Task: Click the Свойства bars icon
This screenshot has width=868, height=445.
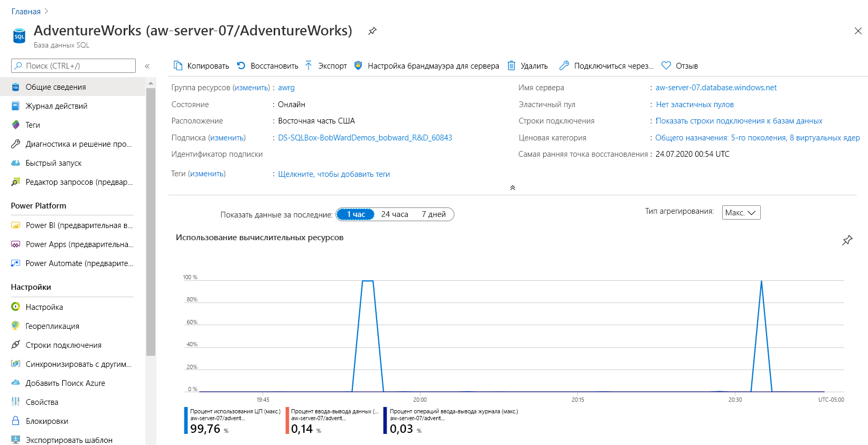Action: coord(15,402)
